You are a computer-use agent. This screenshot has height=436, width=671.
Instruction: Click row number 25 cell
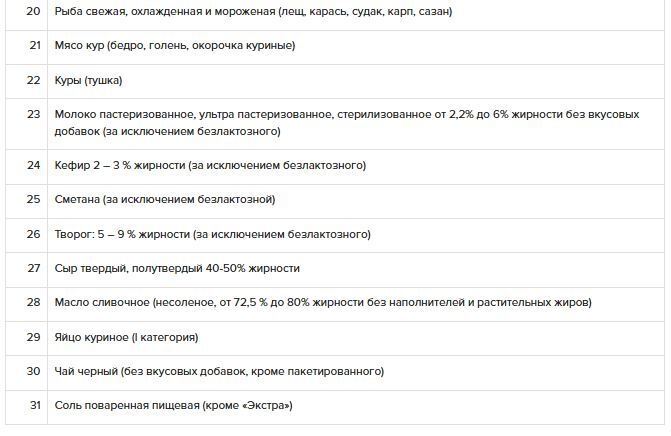33,199
